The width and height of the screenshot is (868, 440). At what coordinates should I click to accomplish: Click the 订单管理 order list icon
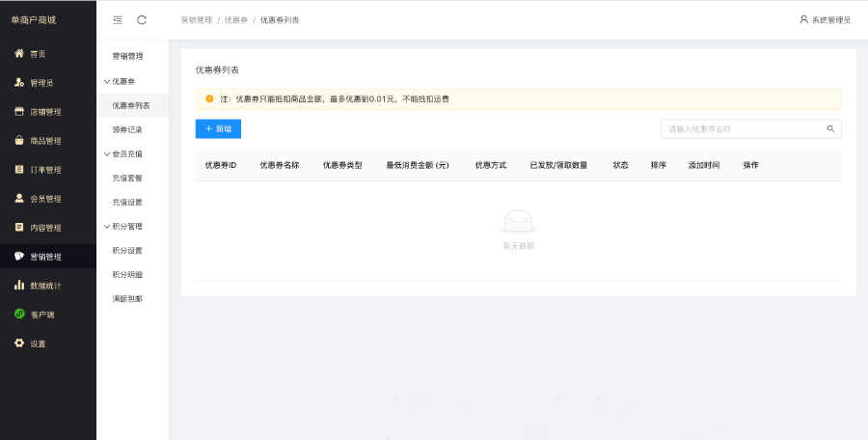[19, 170]
